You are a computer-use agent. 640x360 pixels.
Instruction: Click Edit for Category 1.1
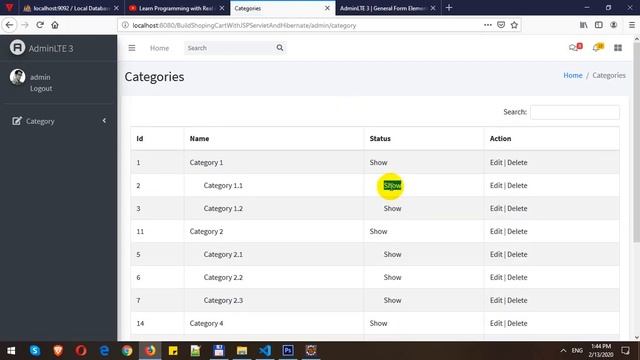[x=496, y=185]
